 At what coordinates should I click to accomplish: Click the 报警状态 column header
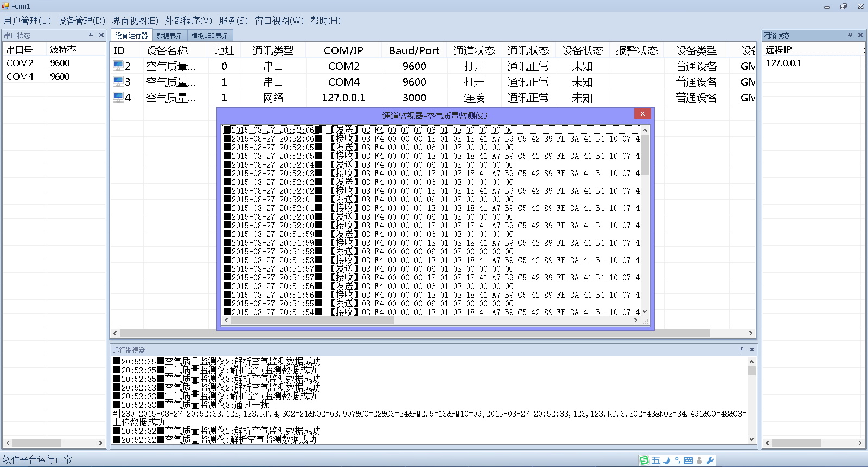pyautogui.click(x=636, y=50)
